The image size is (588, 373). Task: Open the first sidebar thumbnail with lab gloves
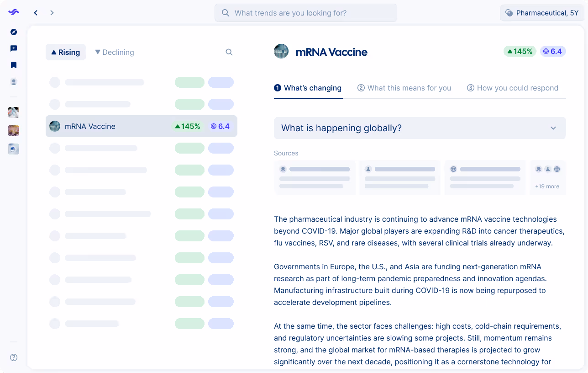click(14, 112)
